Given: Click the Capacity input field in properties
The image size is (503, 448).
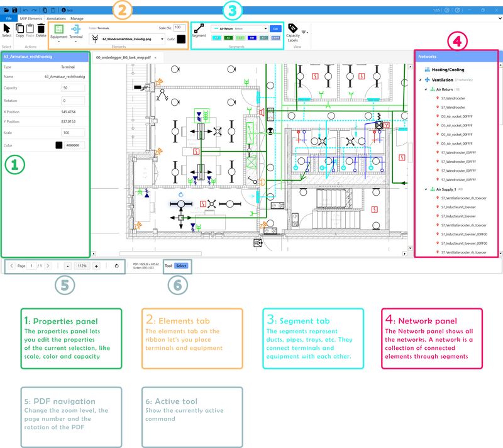Looking at the screenshot, I should 73,87.
